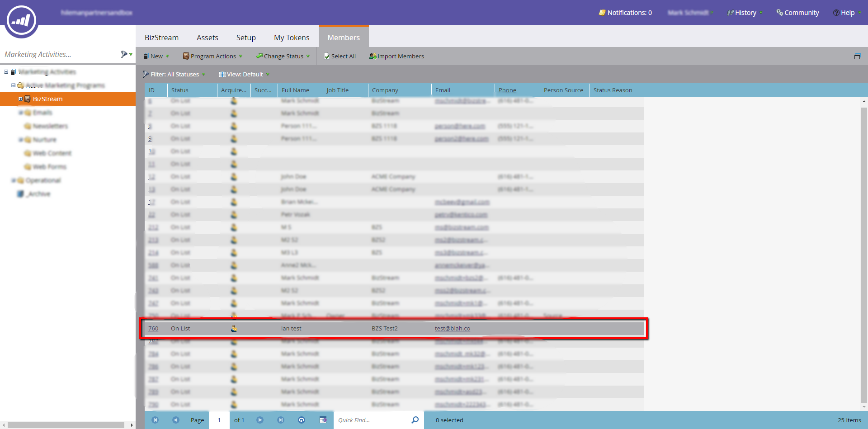Open the New menu
This screenshot has width=868, height=429.
(x=156, y=56)
